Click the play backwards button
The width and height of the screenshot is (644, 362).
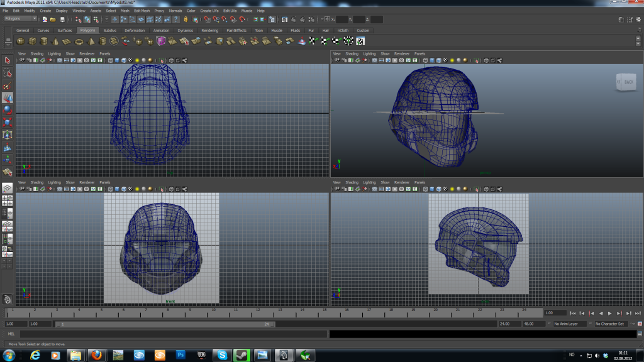click(x=601, y=313)
